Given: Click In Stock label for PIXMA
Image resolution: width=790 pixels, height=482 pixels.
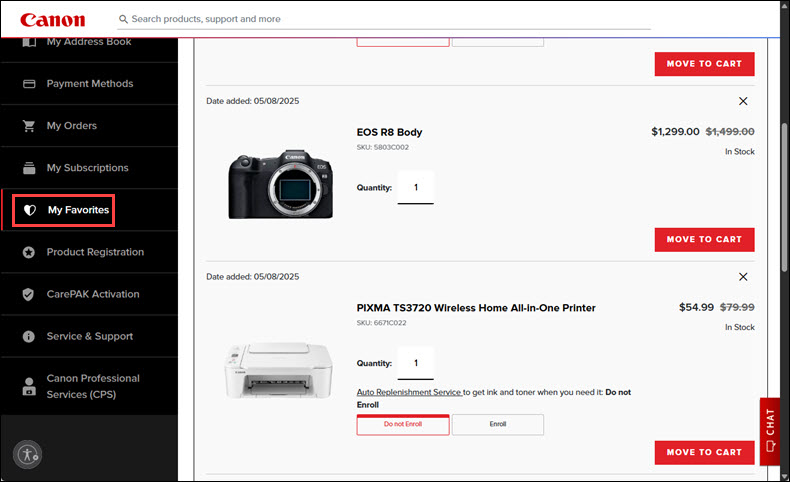Looking at the screenshot, I should point(740,327).
